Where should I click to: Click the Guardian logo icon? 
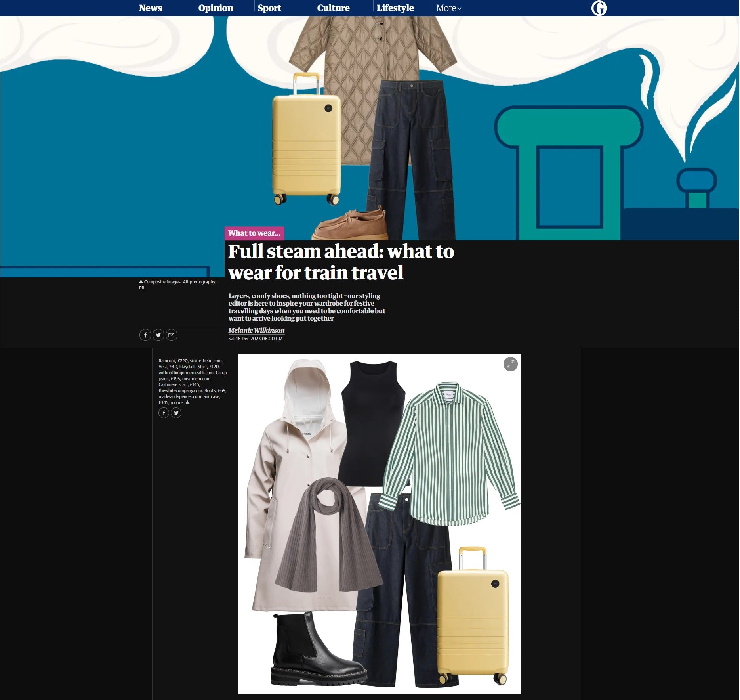pyautogui.click(x=599, y=8)
